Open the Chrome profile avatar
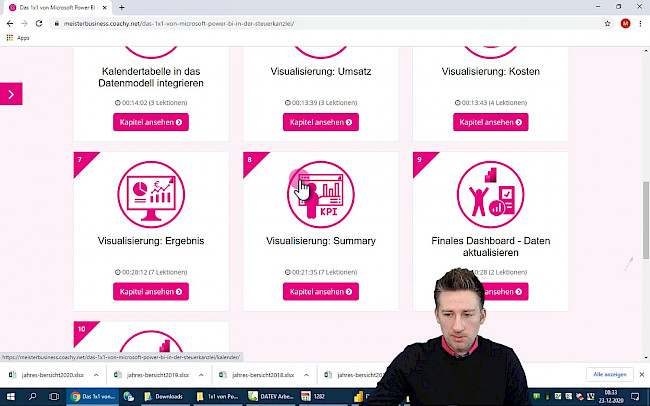650x406 pixels. tap(625, 24)
